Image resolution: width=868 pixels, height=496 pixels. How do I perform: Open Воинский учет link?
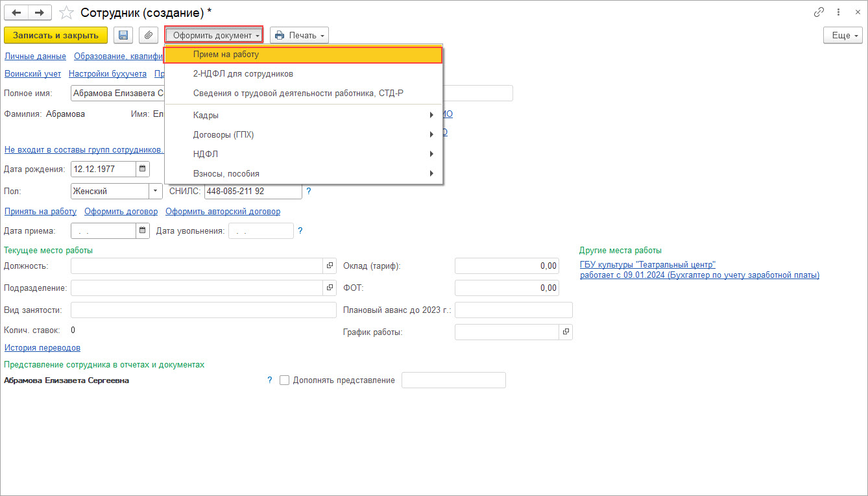click(x=33, y=74)
